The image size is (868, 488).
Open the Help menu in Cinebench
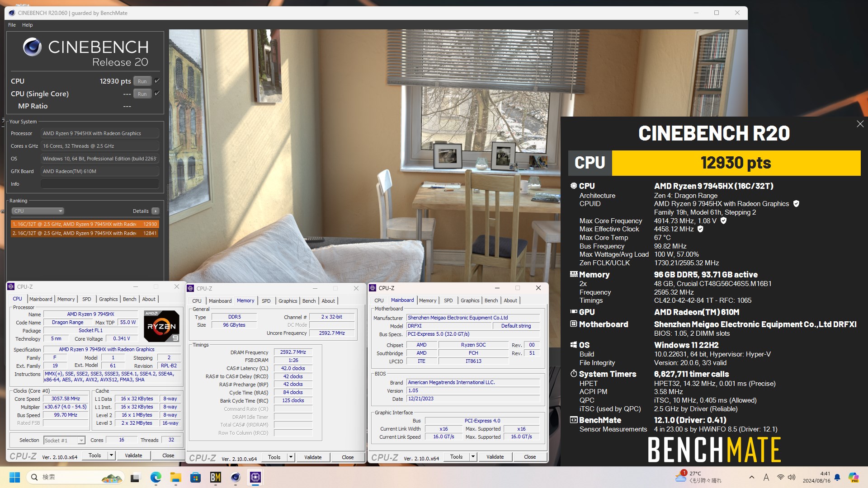click(x=28, y=25)
